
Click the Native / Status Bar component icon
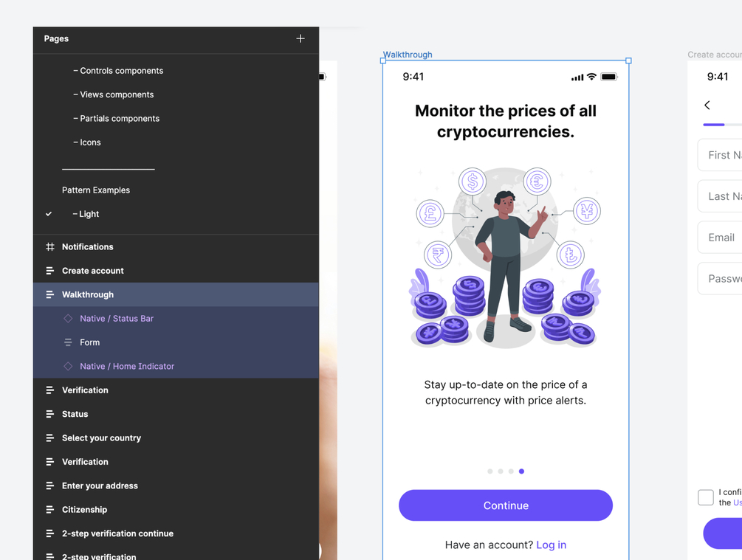(68, 318)
